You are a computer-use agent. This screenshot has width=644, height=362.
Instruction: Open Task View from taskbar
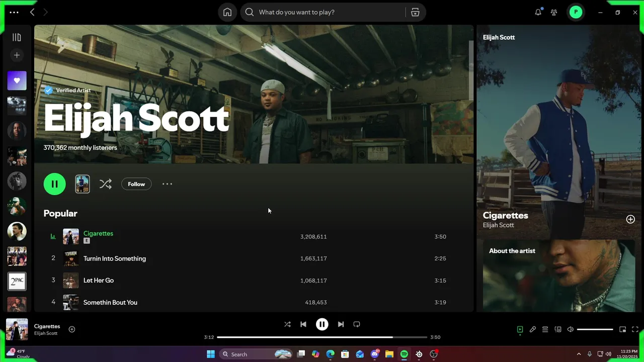click(301, 354)
